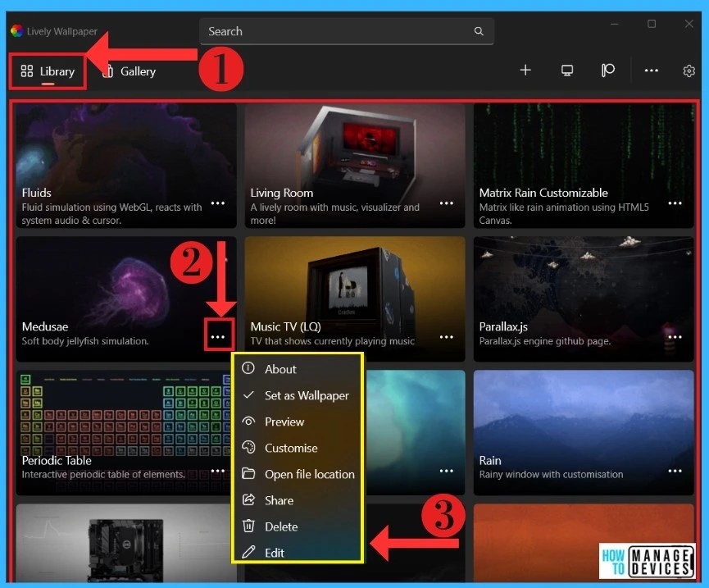Switch to the Library tab
Image resolution: width=709 pixels, height=588 pixels.
(x=47, y=71)
